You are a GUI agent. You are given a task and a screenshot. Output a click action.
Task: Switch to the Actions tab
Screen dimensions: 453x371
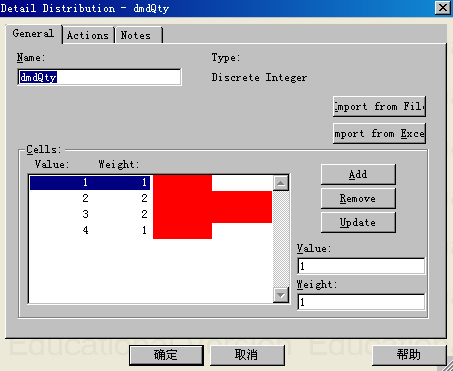tap(88, 35)
